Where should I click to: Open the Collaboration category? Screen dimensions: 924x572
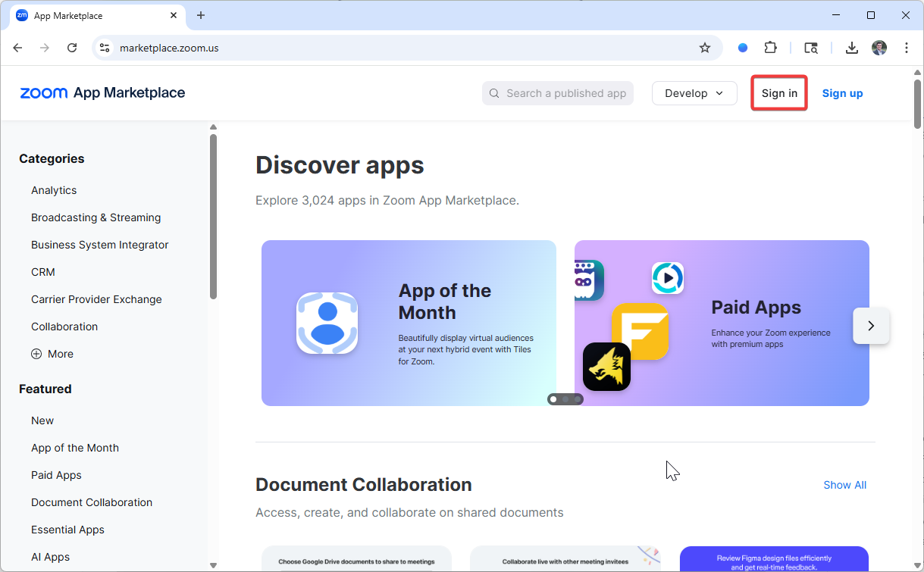tap(64, 327)
